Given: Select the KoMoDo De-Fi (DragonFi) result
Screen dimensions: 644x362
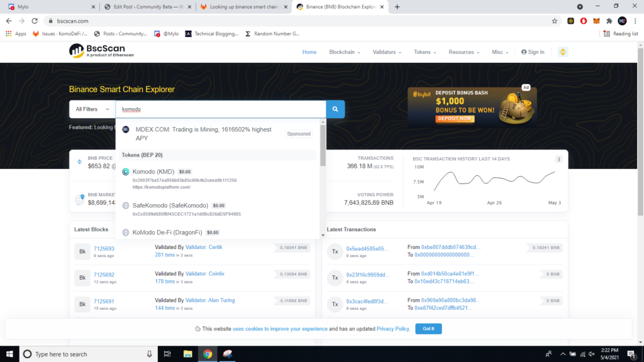Looking at the screenshot, I should (x=218, y=233).
